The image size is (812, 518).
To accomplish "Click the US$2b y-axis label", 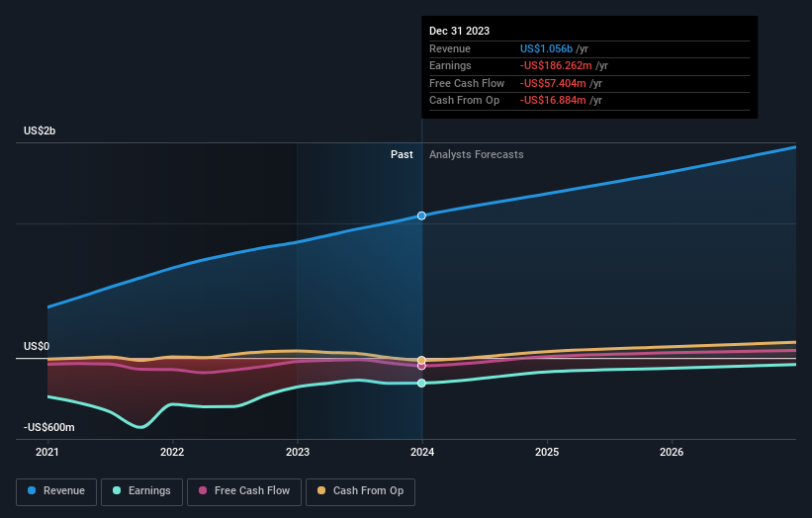I will point(40,130).
